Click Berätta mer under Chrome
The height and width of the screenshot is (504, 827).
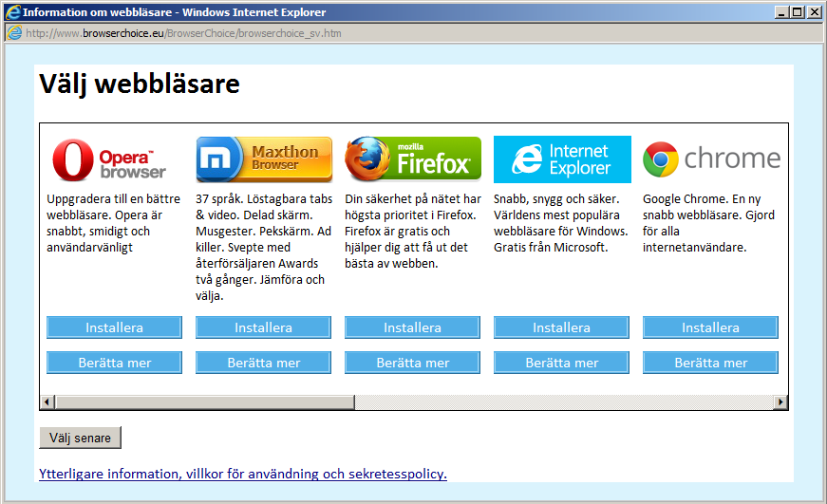click(711, 363)
